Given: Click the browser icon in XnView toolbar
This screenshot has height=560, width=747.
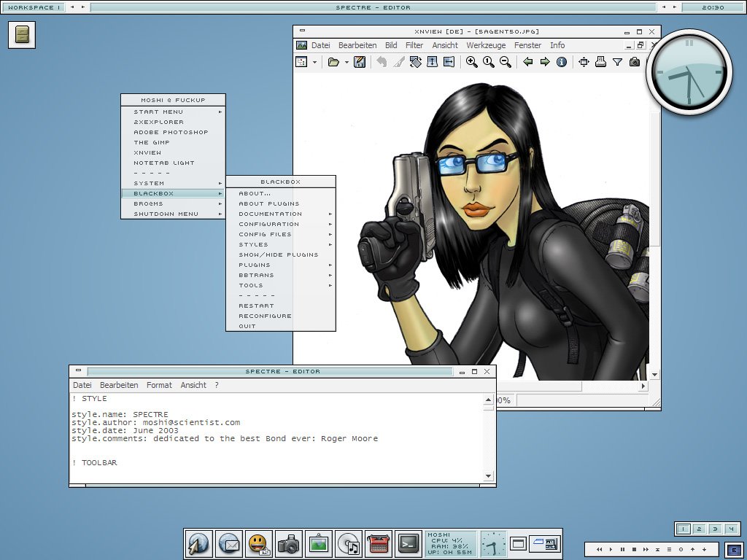Looking at the screenshot, I should (301, 62).
